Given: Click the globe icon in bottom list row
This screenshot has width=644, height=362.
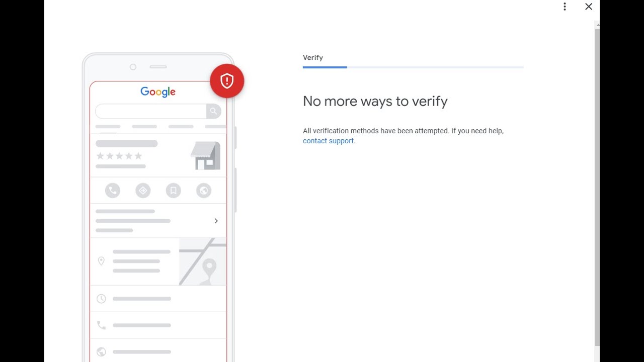Looking at the screenshot, I should pyautogui.click(x=101, y=352).
